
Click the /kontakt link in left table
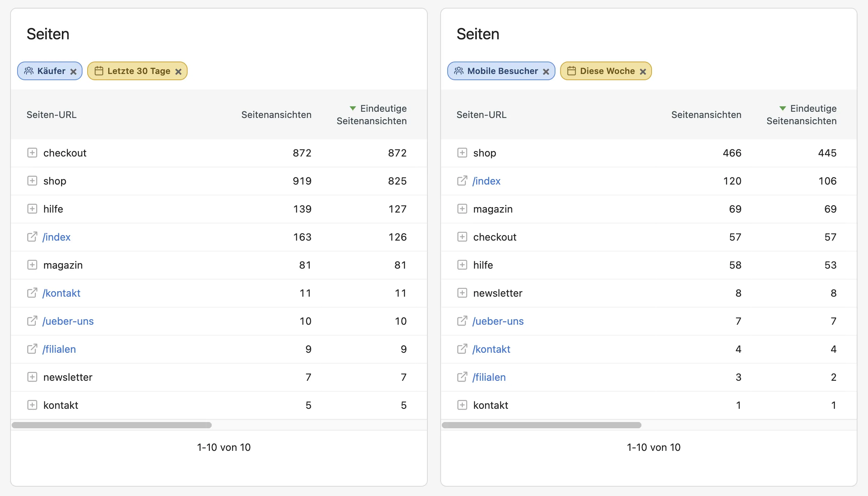coord(61,293)
